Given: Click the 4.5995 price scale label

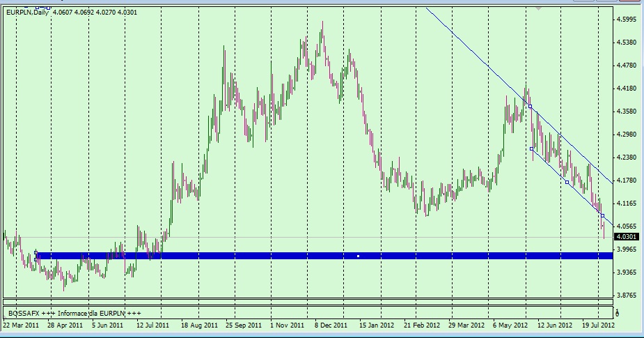Looking at the screenshot, I should [629, 20].
